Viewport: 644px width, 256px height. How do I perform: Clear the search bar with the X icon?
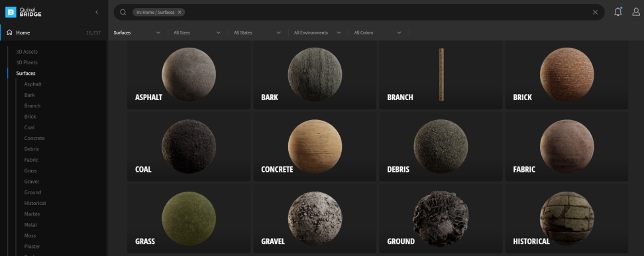pyautogui.click(x=595, y=13)
